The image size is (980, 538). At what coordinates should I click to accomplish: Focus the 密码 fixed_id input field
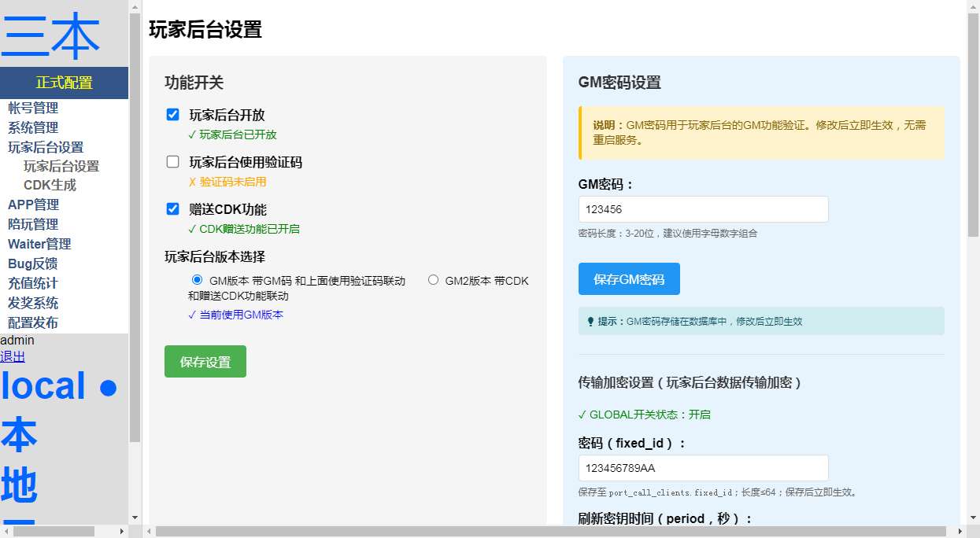pyautogui.click(x=702, y=468)
